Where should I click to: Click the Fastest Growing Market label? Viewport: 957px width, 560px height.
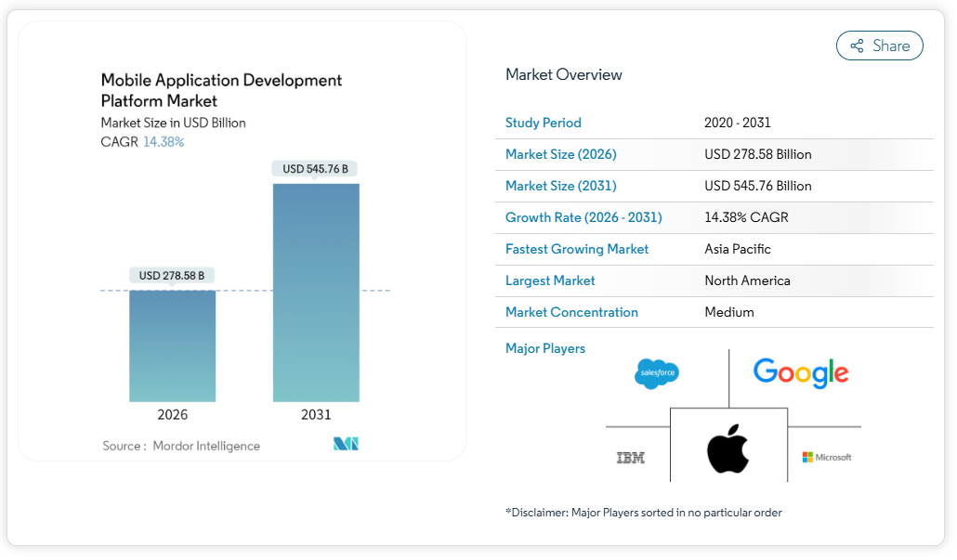[577, 249]
